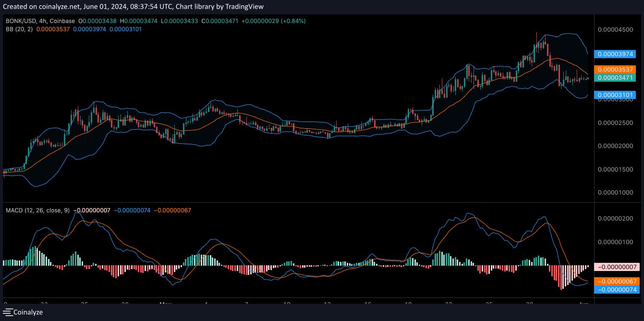Click the 0.00004500 price scale tick

click(x=614, y=30)
